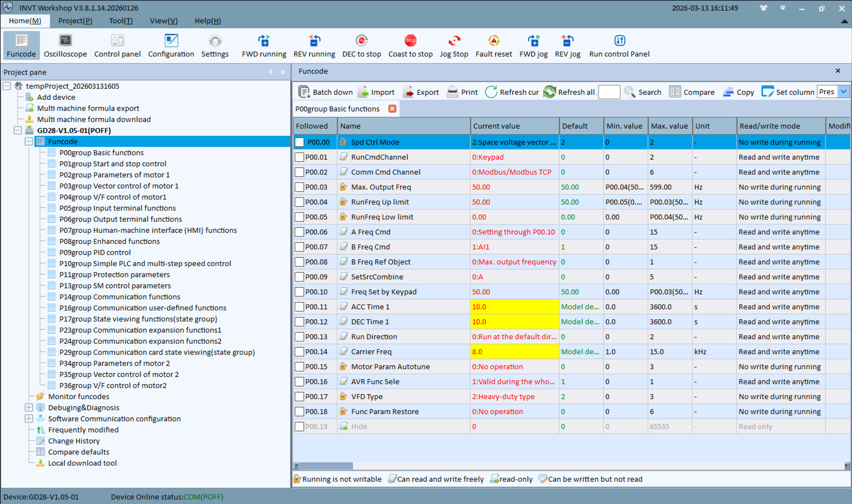
Task: Enable Followed checkbox for P00.14
Action: point(299,352)
